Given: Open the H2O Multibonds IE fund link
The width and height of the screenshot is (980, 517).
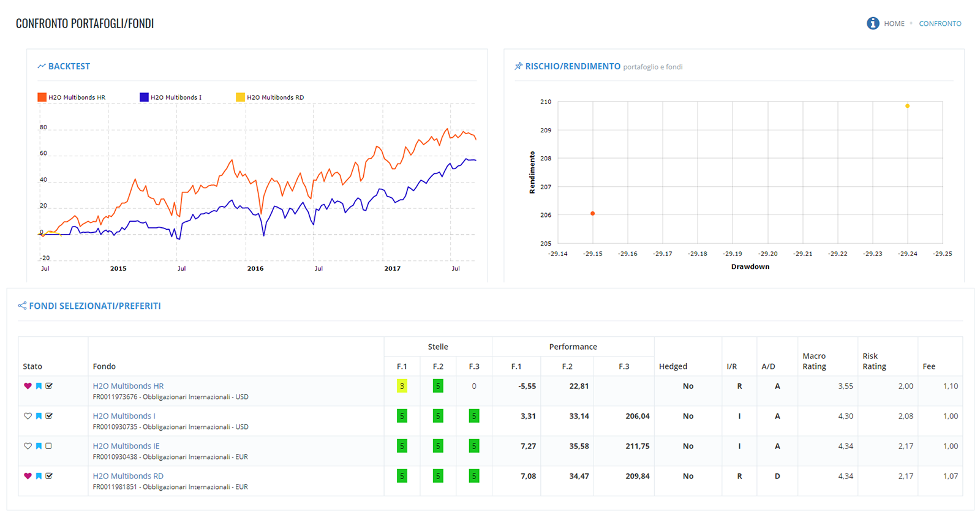Looking at the screenshot, I should tap(126, 446).
